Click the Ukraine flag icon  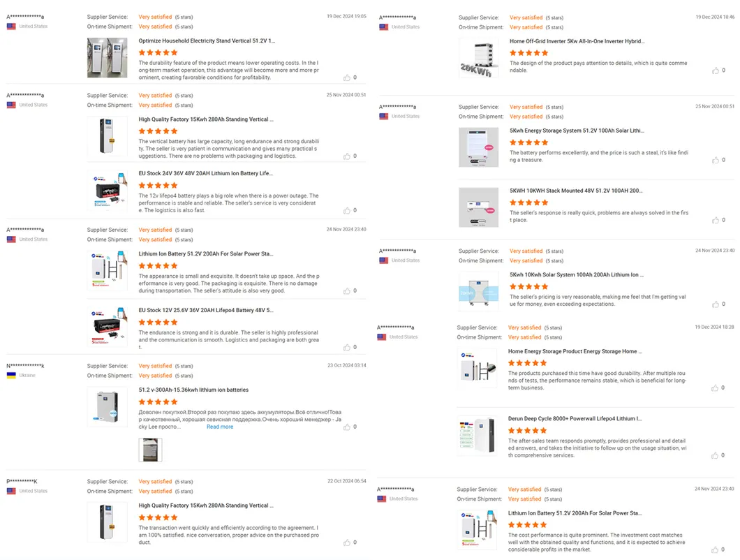coord(10,374)
